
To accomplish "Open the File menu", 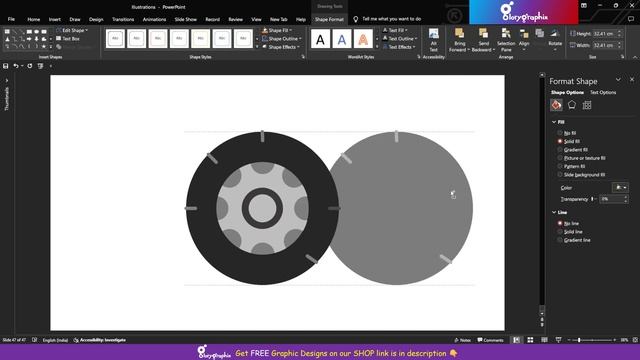I will [x=11, y=19].
